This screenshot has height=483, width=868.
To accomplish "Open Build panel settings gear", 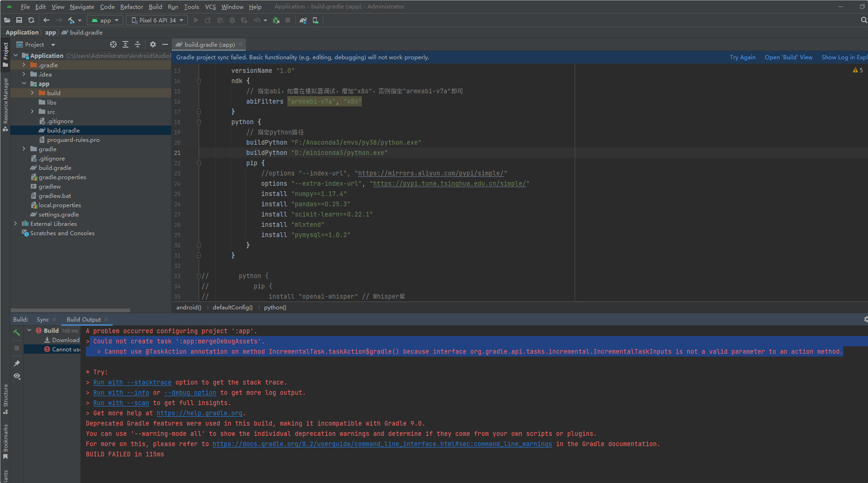I will point(865,319).
